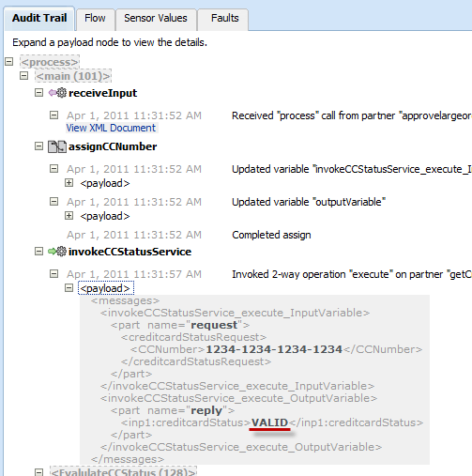
Task: Click the Received "process" call message
Action: 352,115
